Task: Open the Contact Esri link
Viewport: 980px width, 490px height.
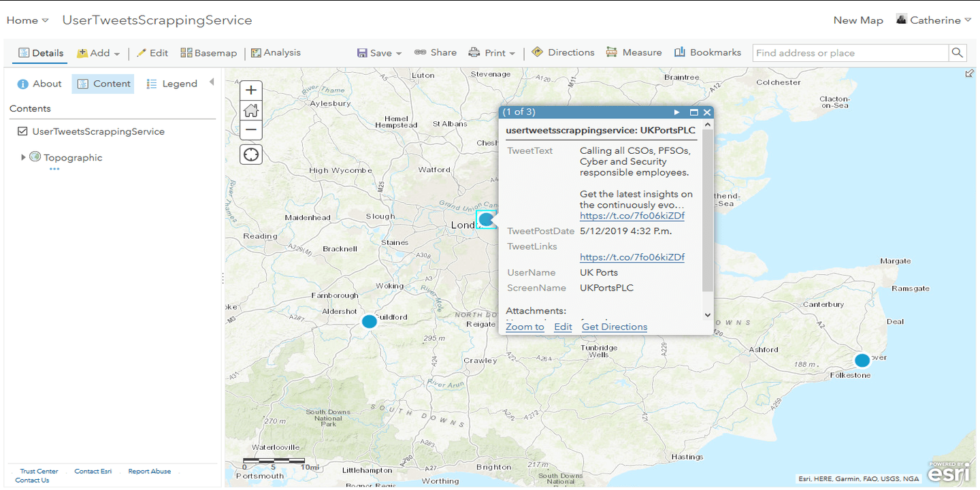Action: [x=93, y=471]
